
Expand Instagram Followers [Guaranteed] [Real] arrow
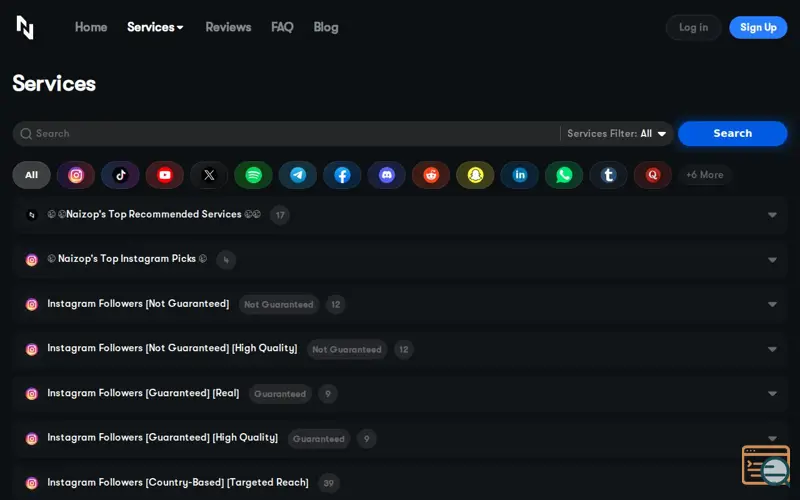click(x=772, y=394)
